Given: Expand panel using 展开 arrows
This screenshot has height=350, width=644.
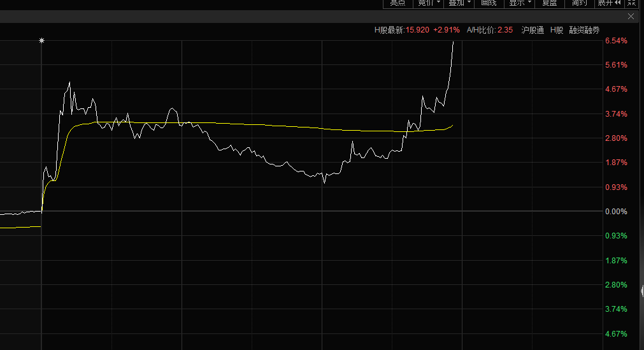Looking at the screenshot, I should tap(609, 3).
